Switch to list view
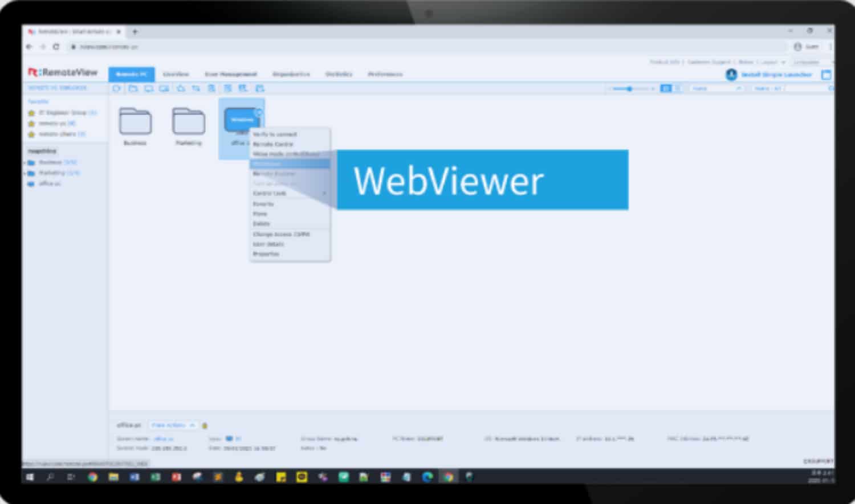Viewport: 855px width, 504px height. tap(677, 89)
